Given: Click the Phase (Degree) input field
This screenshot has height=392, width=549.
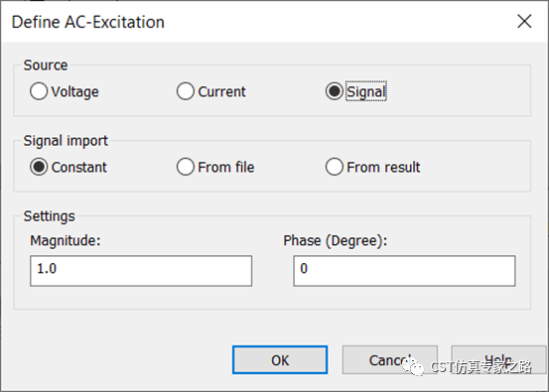Looking at the screenshot, I should click(x=404, y=271).
